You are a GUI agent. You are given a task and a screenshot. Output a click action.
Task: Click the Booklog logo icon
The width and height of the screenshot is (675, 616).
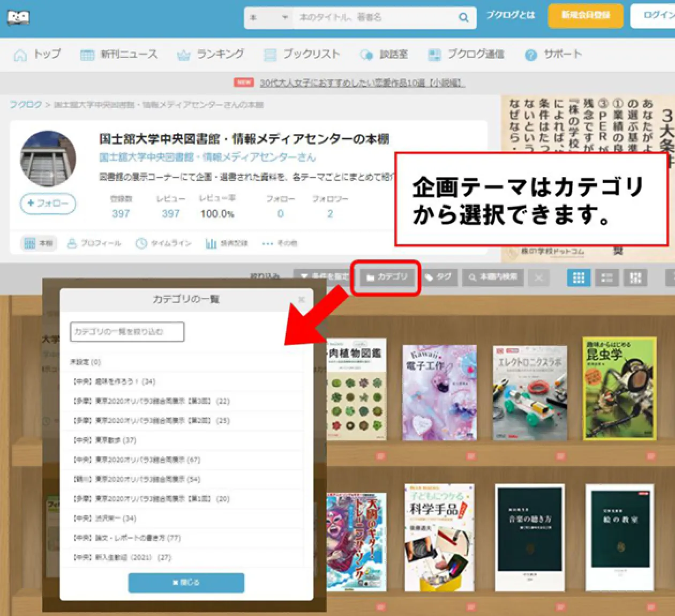pyautogui.click(x=18, y=18)
